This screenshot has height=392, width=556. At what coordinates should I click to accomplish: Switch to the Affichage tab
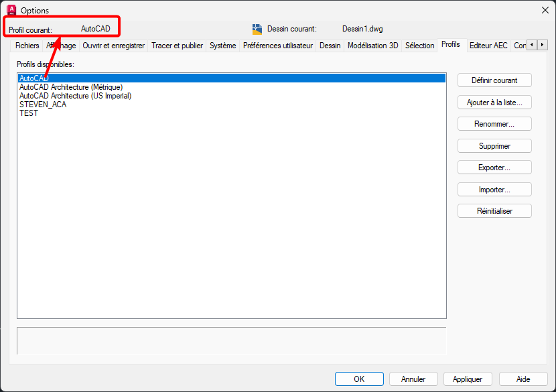(x=61, y=46)
